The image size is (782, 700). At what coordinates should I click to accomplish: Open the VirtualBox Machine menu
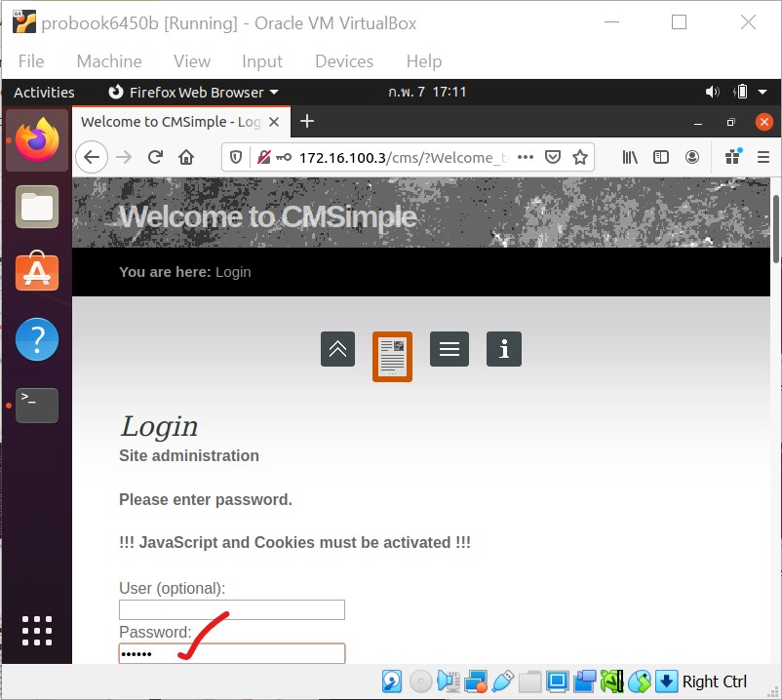click(109, 61)
